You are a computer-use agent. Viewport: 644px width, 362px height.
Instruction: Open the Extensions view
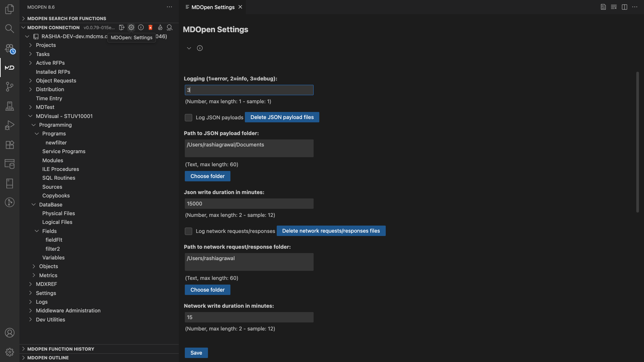click(x=9, y=145)
